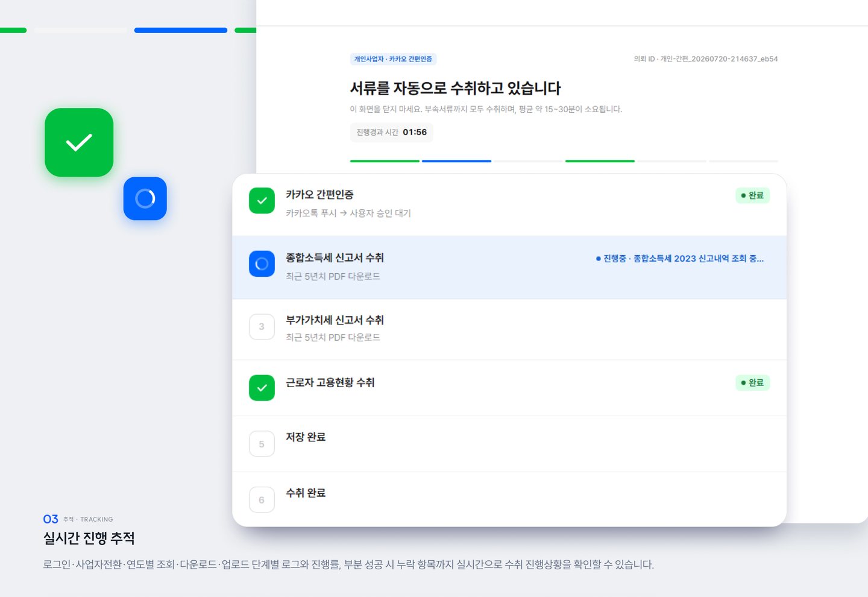Click the fourth green progress segment under the timer

tap(600, 161)
